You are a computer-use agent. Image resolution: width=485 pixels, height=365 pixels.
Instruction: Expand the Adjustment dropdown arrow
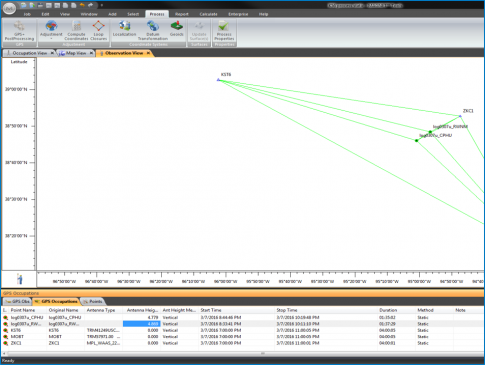coord(51,39)
